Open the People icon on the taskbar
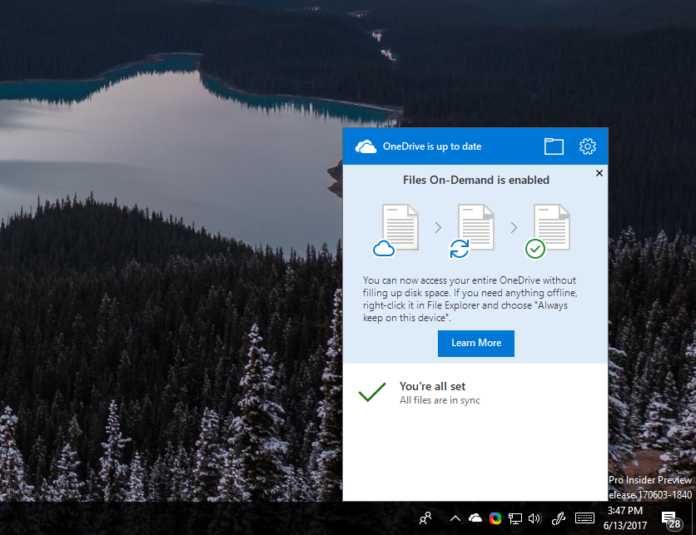This screenshot has width=696, height=535. [x=425, y=518]
